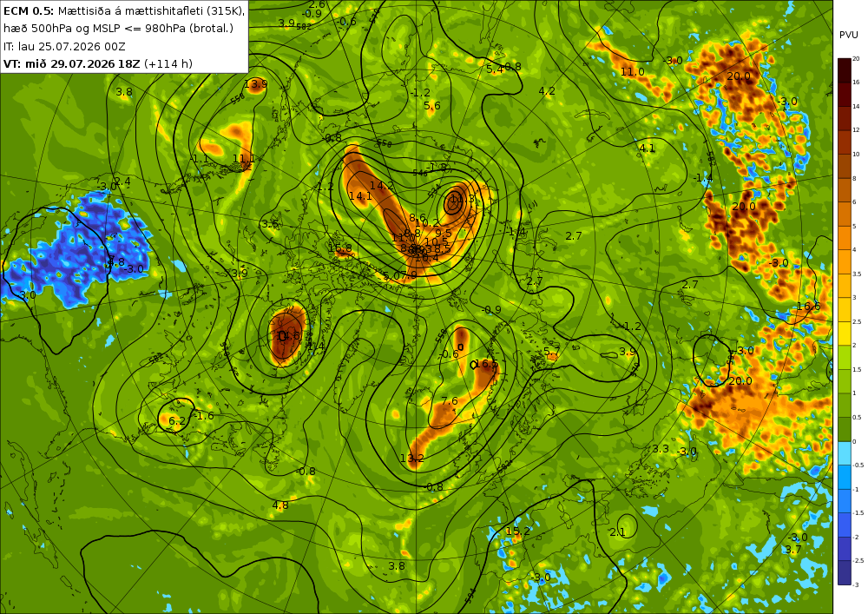The image size is (868, 614).
Task: Click the "16" tick label on the PVU scale
Action: (x=856, y=82)
